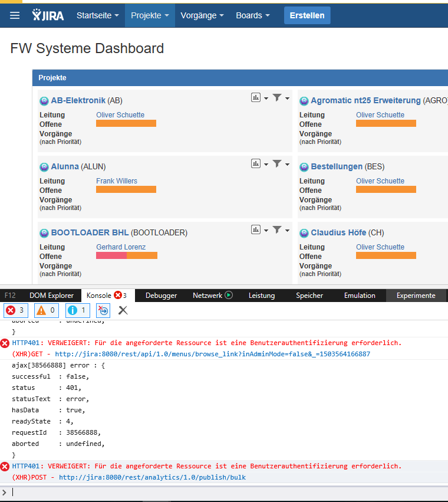Click orange segment of BOOTLOADER priority bar
The height and width of the screenshot is (502, 448).
[x=142, y=255]
